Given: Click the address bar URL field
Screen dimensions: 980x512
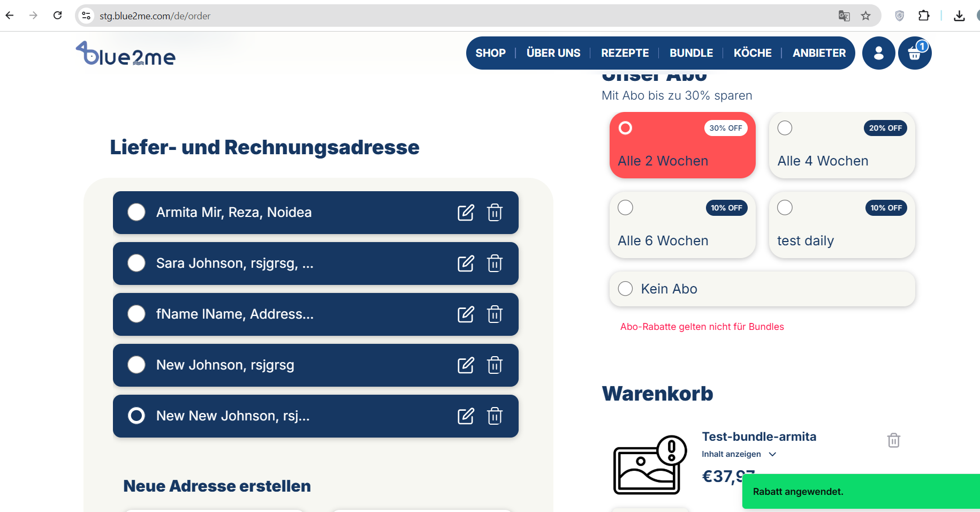Looking at the screenshot, I should pyautogui.click(x=214, y=16).
